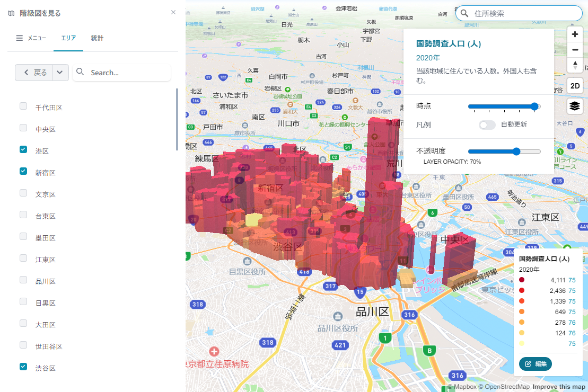Screen dimensions: 588x392
Task: Close the 階級図を見る panel
Action: (x=173, y=12)
